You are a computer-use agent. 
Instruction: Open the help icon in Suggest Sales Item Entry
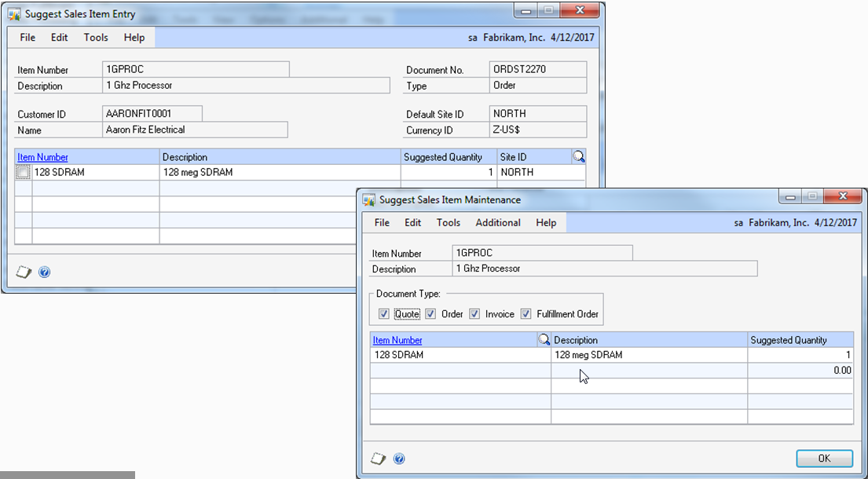coord(45,272)
